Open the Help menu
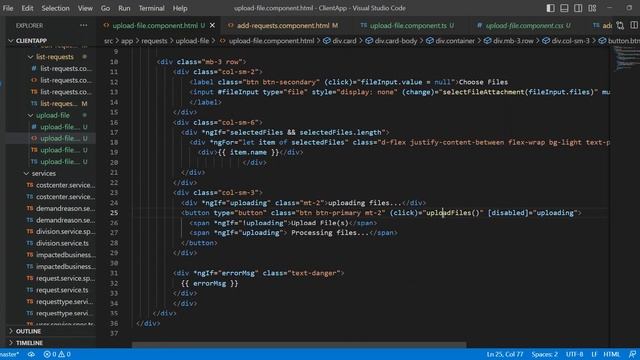This screenshot has height=360, width=640. click(180, 8)
